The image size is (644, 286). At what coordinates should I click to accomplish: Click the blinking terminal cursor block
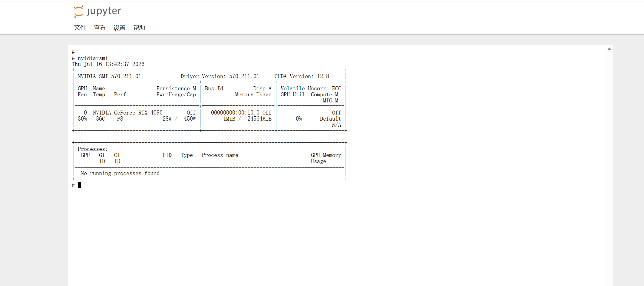[79, 185]
